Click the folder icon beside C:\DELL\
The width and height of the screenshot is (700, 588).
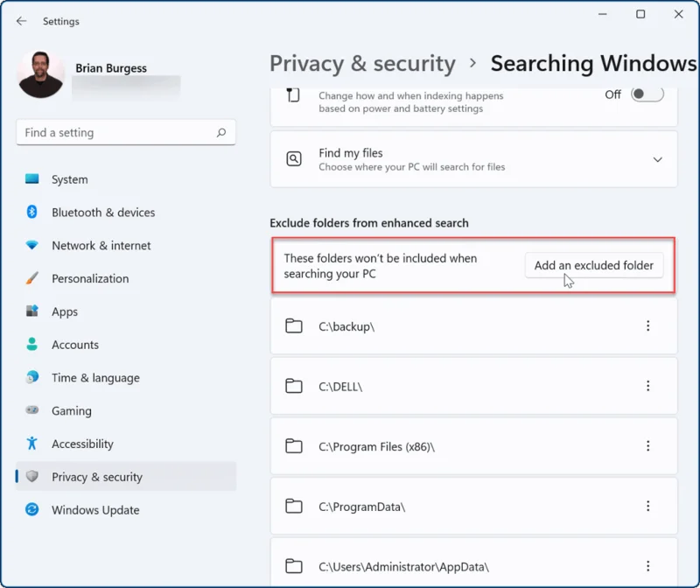pyautogui.click(x=294, y=386)
